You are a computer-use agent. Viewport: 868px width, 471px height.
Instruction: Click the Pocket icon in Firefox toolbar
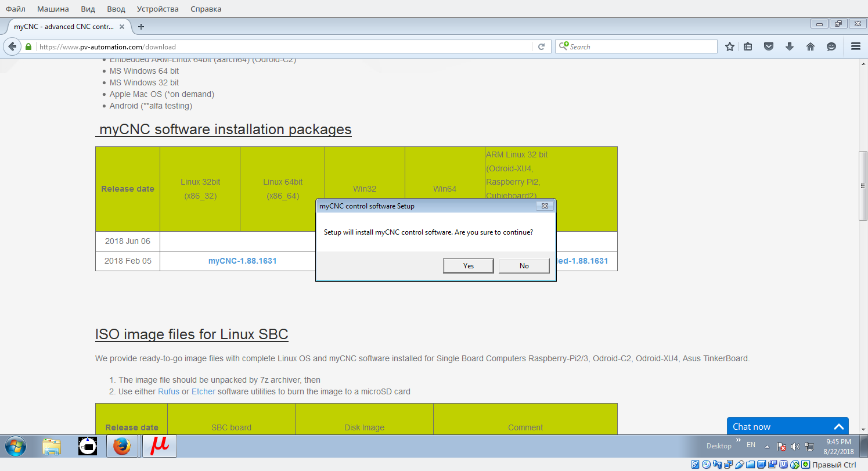[x=769, y=46]
